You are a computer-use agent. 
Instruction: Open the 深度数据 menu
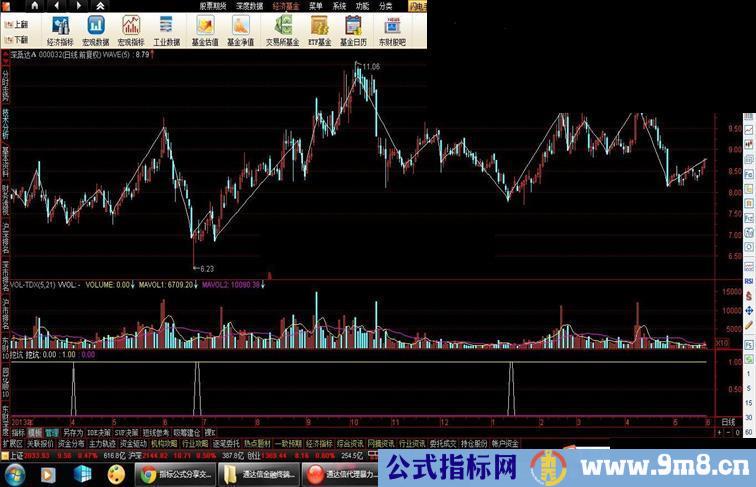(x=248, y=5)
